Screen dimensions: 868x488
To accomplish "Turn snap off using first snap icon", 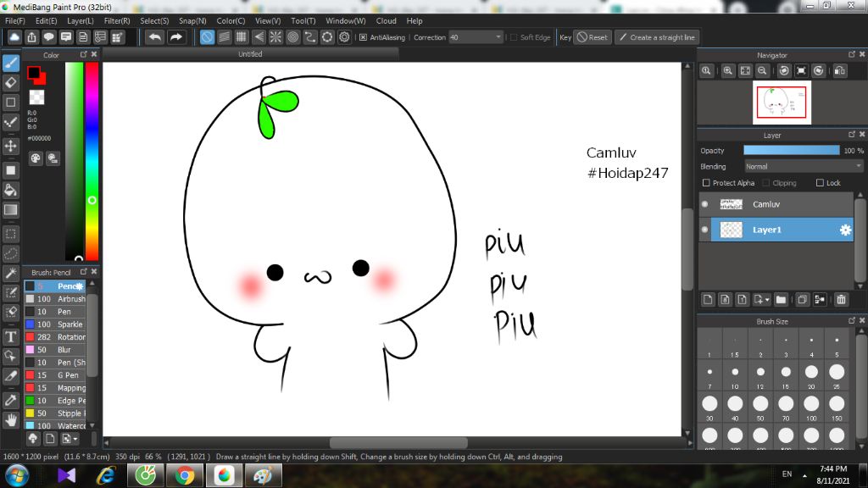I will (207, 37).
